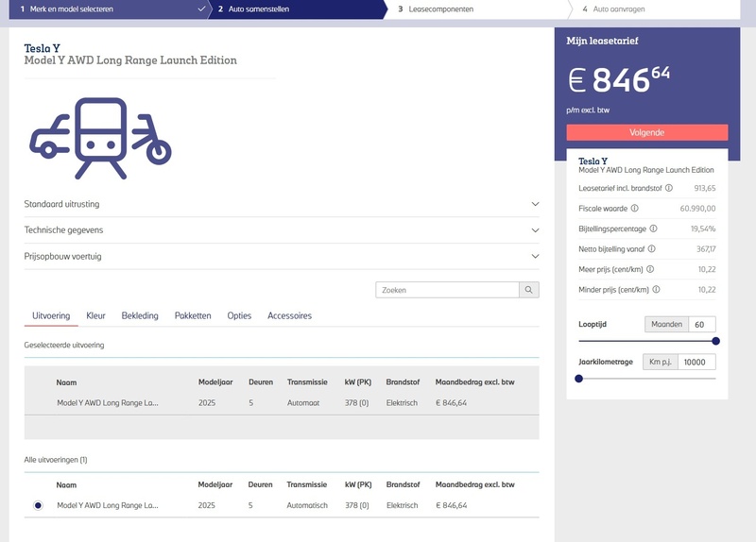756x542 pixels.
Task: Adjust the Looptijd slider handle
Action: coord(715,341)
